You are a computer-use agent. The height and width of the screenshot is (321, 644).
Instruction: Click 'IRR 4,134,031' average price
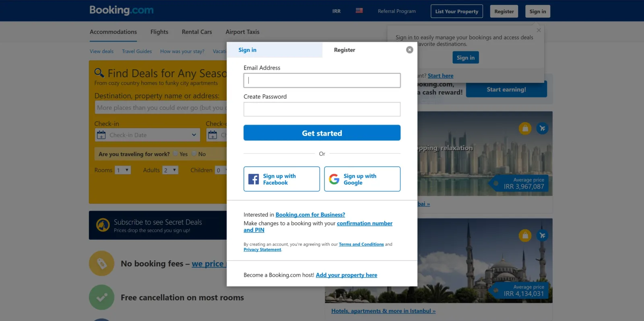pos(524,294)
